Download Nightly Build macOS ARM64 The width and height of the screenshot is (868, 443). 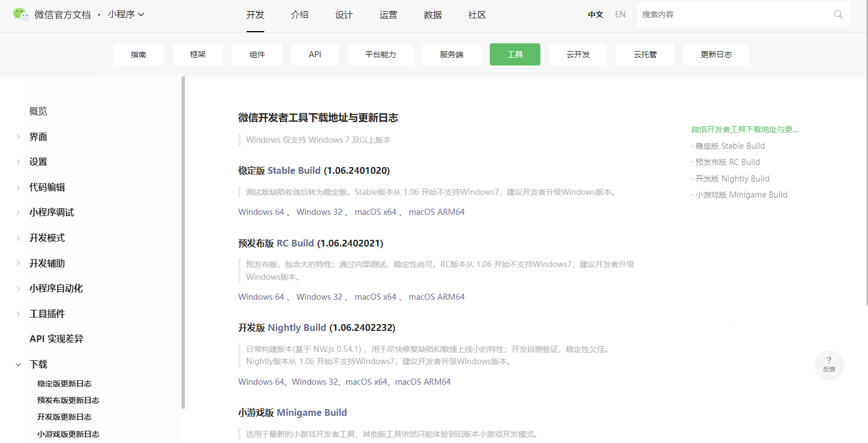[x=423, y=382]
